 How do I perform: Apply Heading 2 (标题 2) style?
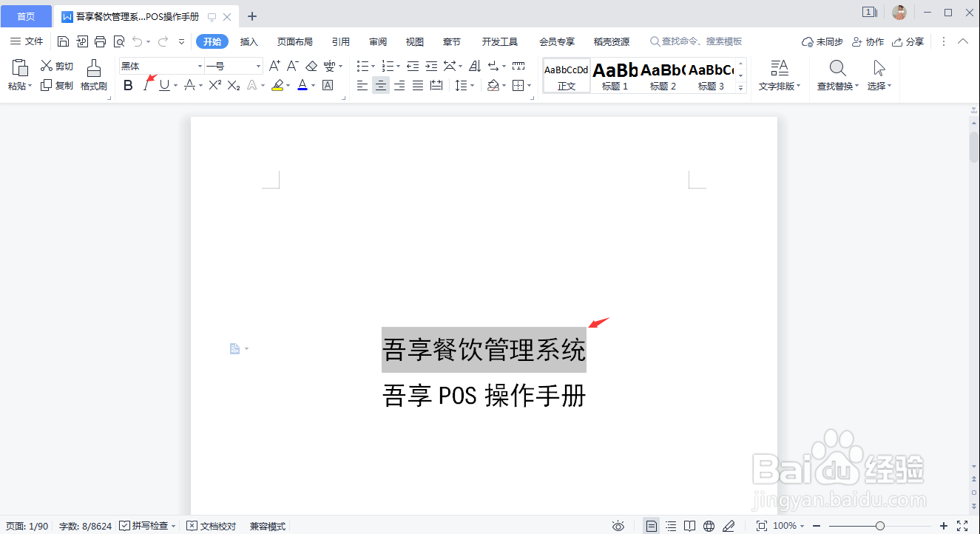point(663,75)
